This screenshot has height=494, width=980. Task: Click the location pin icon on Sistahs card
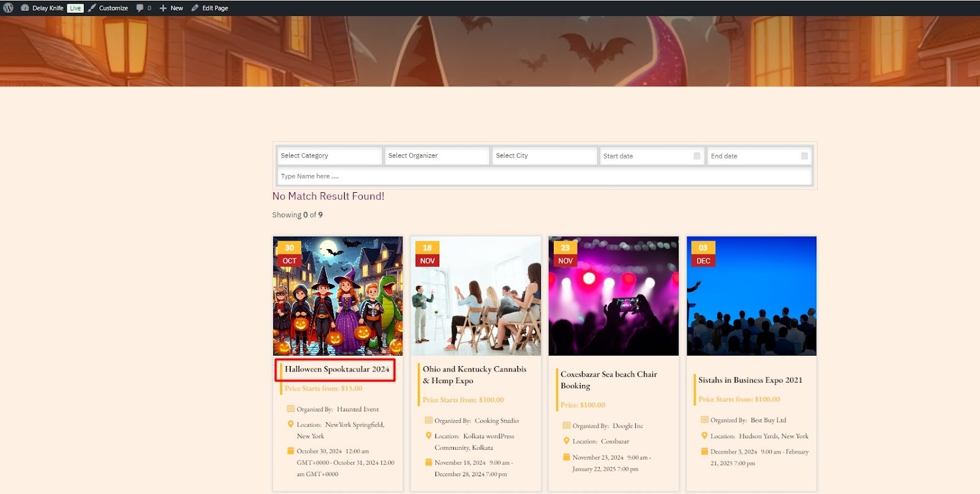tap(704, 436)
